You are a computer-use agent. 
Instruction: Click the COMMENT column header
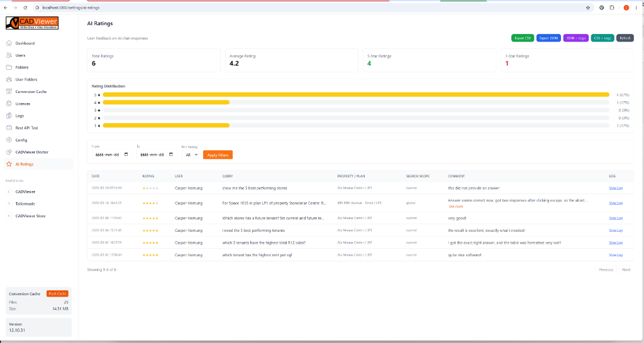coord(457,176)
